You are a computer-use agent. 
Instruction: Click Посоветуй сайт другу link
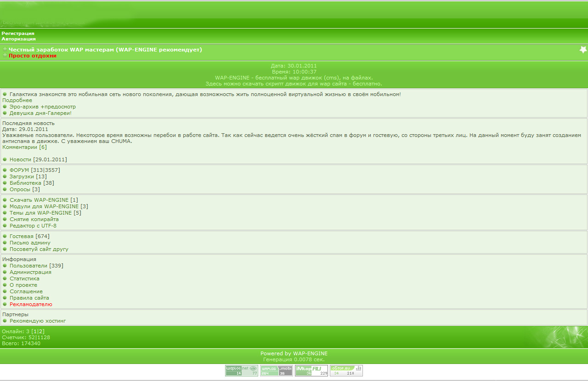pyautogui.click(x=39, y=249)
